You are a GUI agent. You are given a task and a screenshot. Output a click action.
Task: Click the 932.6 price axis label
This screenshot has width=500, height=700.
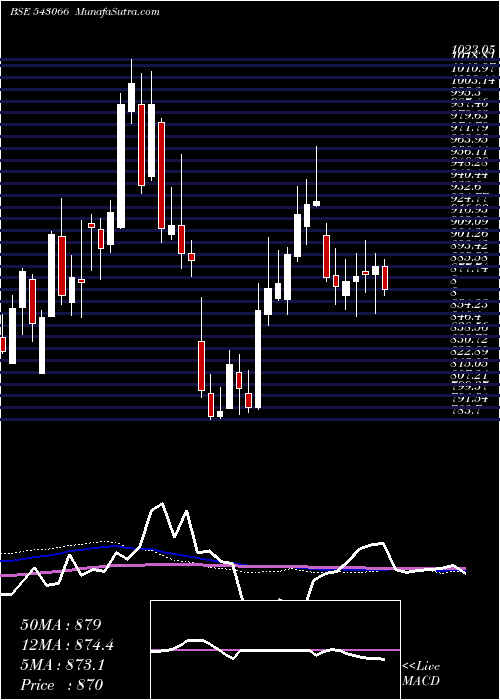pyautogui.click(x=466, y=187)
